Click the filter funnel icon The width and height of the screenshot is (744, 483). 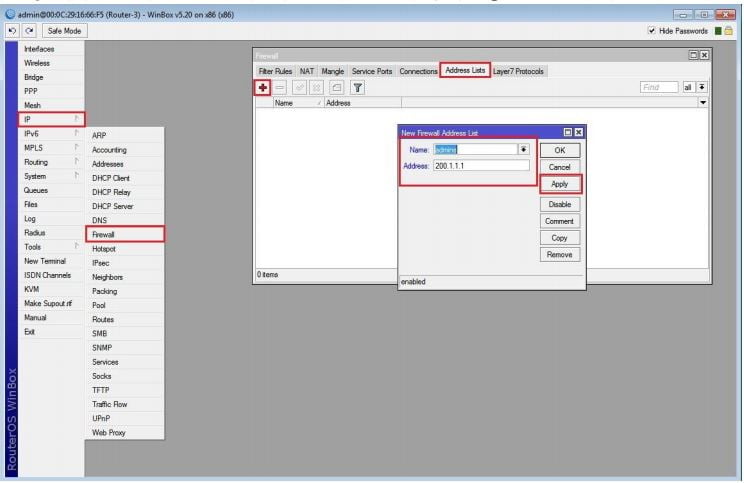point(356,88)
